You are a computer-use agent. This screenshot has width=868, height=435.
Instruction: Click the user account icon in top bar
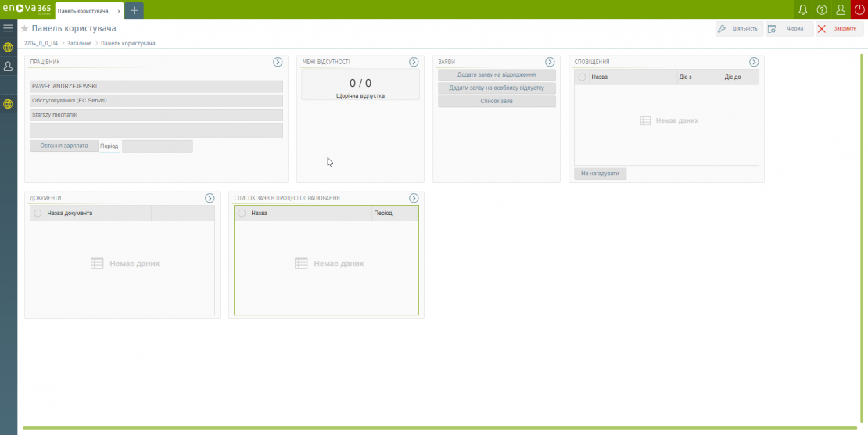click(x=841, y=9)
